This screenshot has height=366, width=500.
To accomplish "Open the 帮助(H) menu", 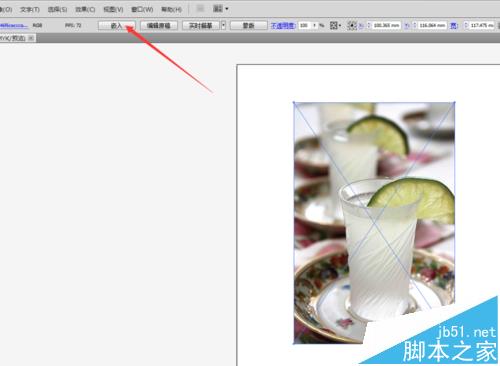I will click(x=171, y=9).
